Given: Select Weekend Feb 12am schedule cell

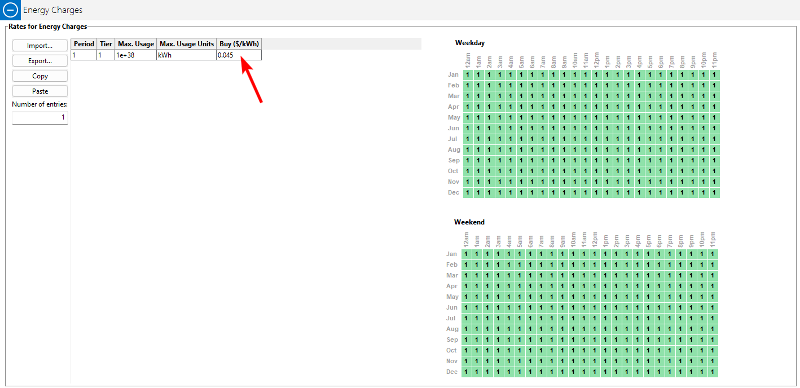Looking at the screenshot, I should [x=467, y=265].
